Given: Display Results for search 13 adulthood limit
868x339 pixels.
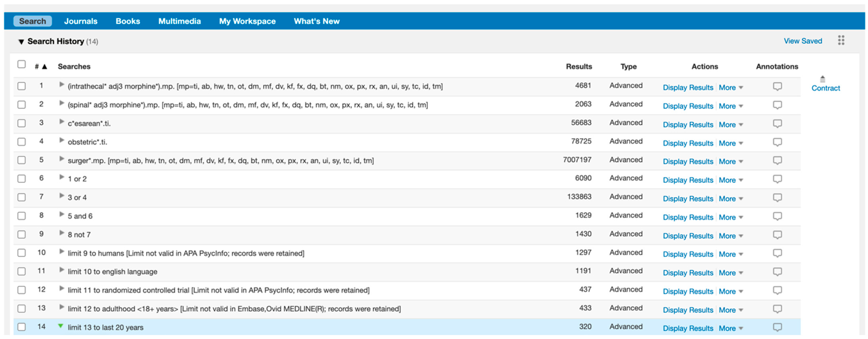Looking at the screenshot, I should tap(688, 310).
